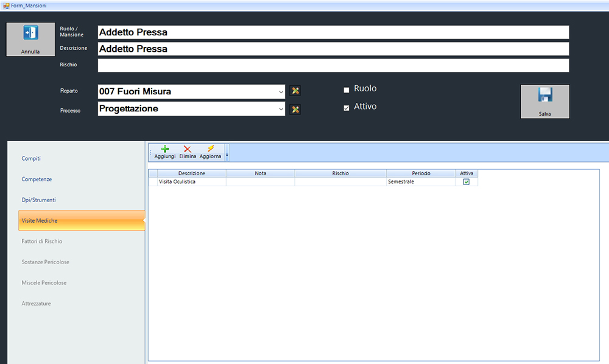Select the Dpi/Strumenti tab
This screenshot has width=609, height=364.
point(38,200)
